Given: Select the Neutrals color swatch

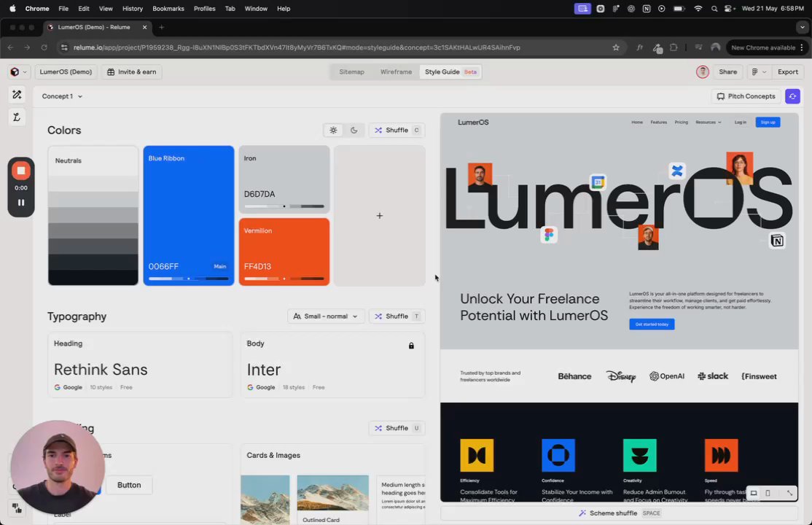Looking at the screenshot, I should click(93, 216).
